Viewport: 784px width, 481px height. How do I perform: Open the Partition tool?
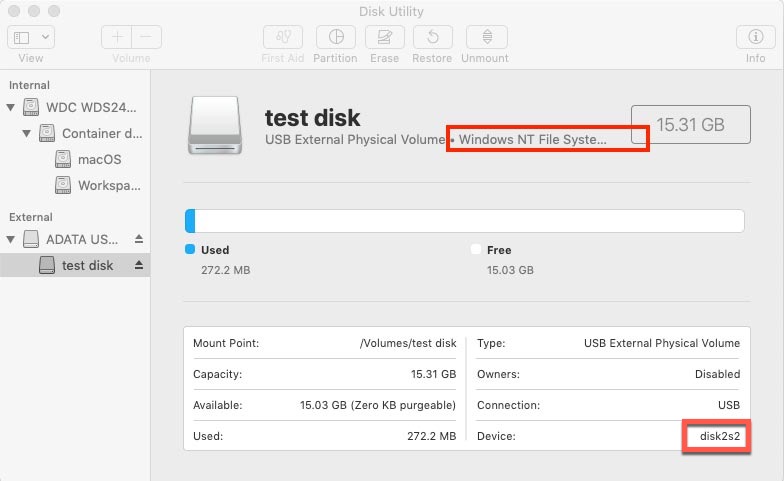335,37
